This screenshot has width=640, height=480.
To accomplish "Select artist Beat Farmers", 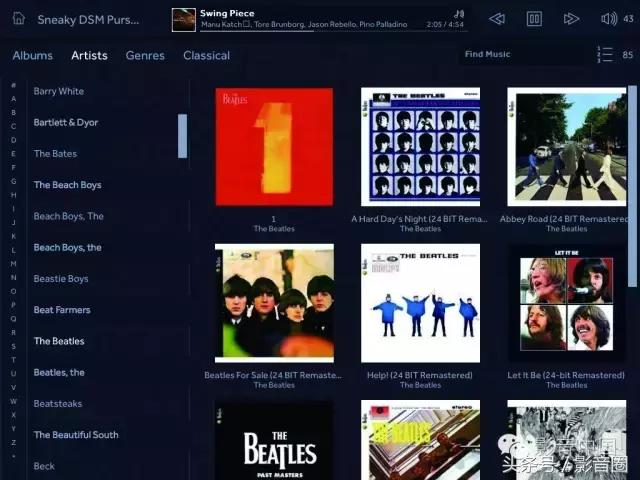I will click(62, 310).
